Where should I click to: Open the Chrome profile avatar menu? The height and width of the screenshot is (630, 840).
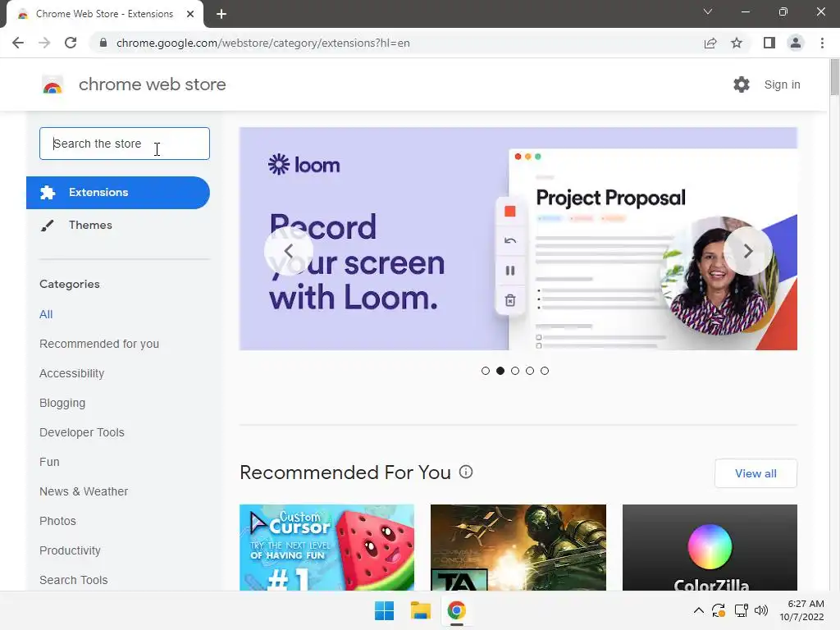pyautogui.click(x=796, y=43)
